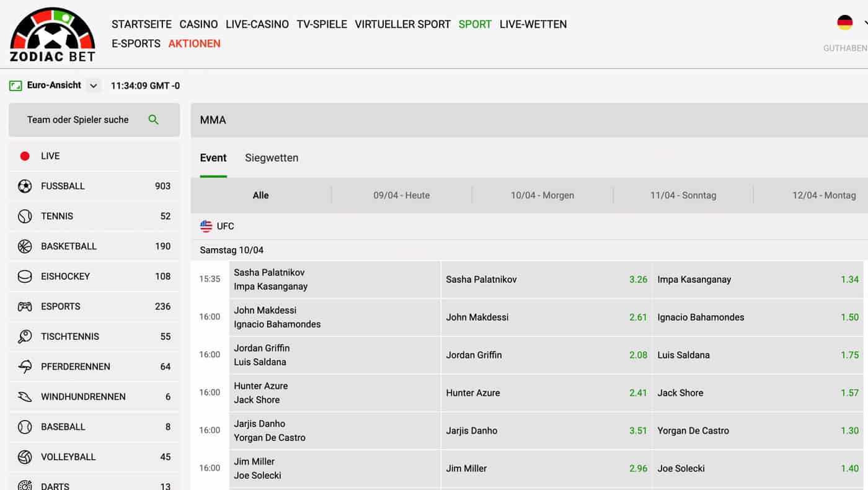This screenshot has width=868, height=490.
Task: Bet on Jim Miller at 2.96
Action: pyautogui.click(x=546, y=469)
